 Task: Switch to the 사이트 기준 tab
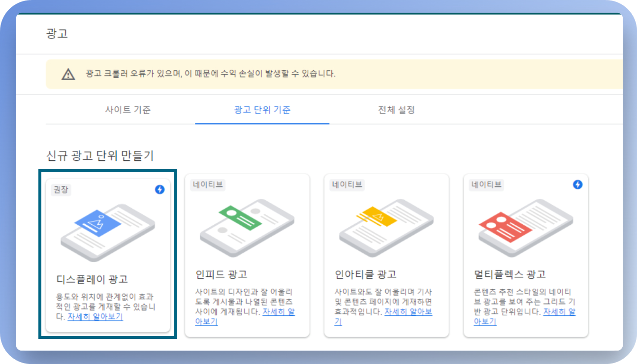pyautogui.click(x=128, y=110)
